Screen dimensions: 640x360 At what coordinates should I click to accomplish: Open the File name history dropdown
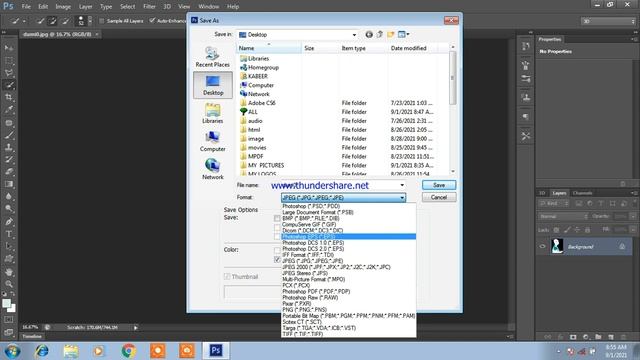tap(402, 185)
